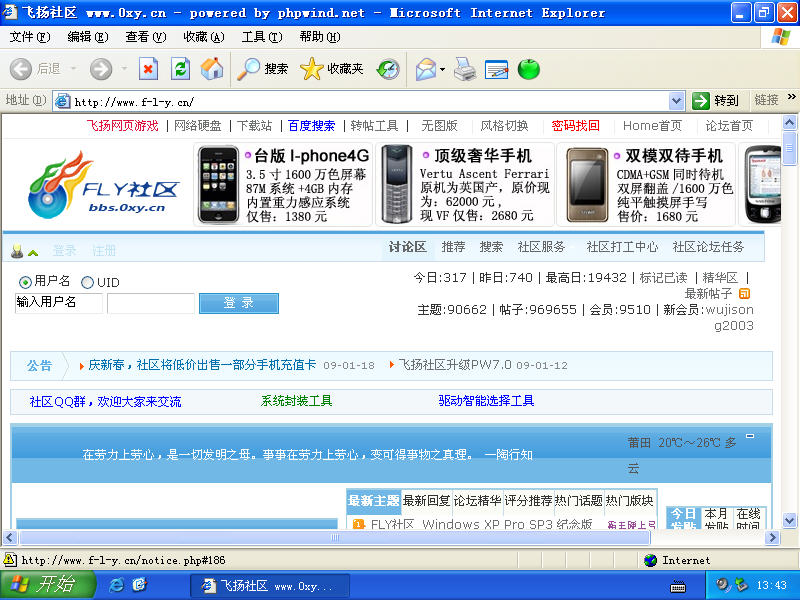Print page using printer icon
This screenshot has height=600, width=800.
465,69
